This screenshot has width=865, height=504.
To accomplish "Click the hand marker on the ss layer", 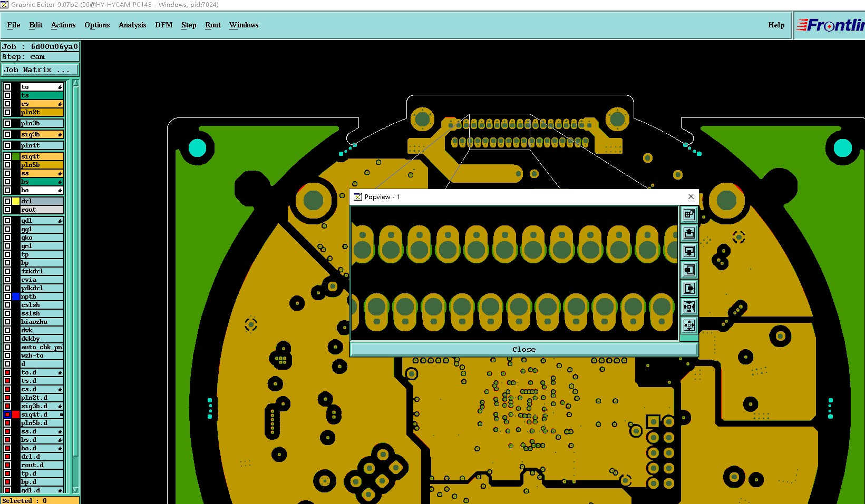I will coord(60,174).
